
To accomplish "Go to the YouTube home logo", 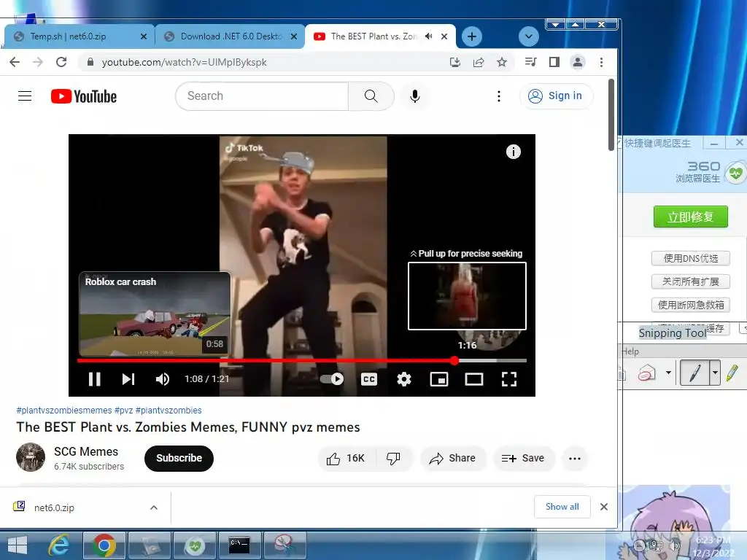I will pyautogui.click(x=84, y=96).
